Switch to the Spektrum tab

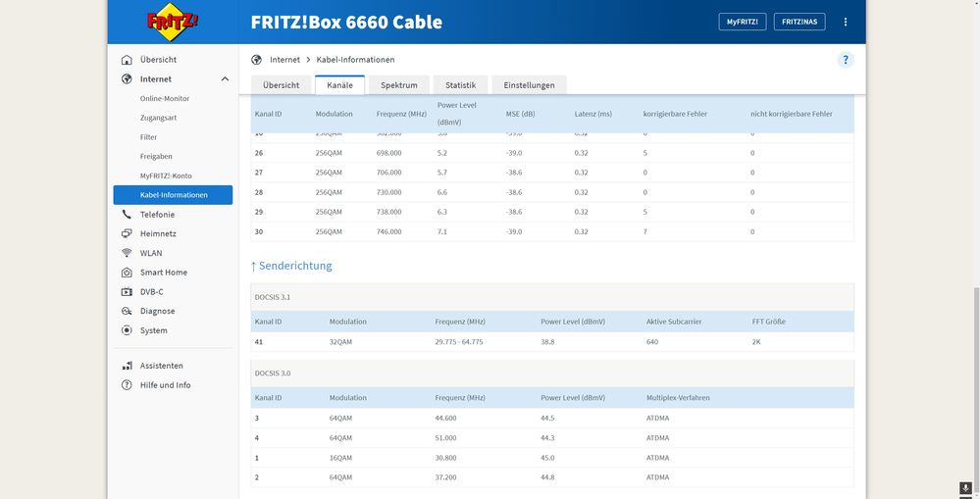tap(398, 85)
